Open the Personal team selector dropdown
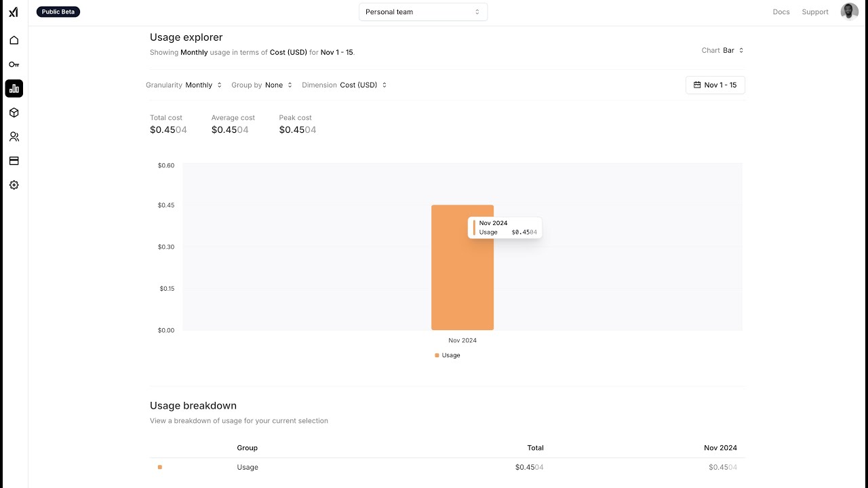Image resolution: width=868 pixels, height=488 pixels. point(422,12)
